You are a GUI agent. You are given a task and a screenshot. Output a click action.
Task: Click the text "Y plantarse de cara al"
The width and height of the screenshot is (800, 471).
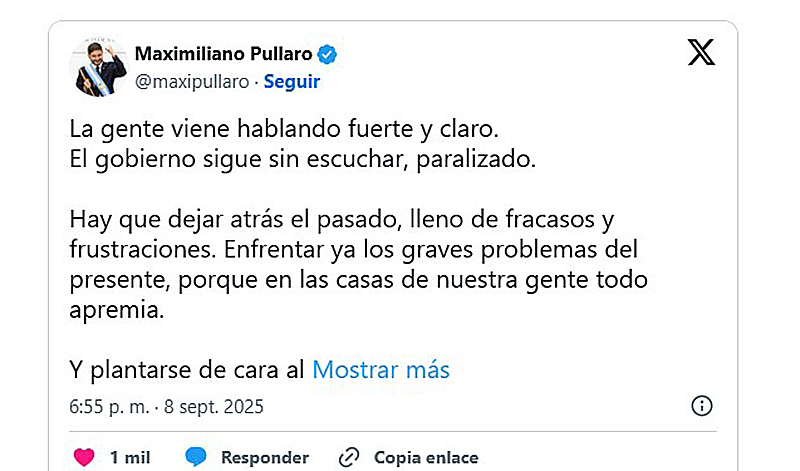pos(187,370)
